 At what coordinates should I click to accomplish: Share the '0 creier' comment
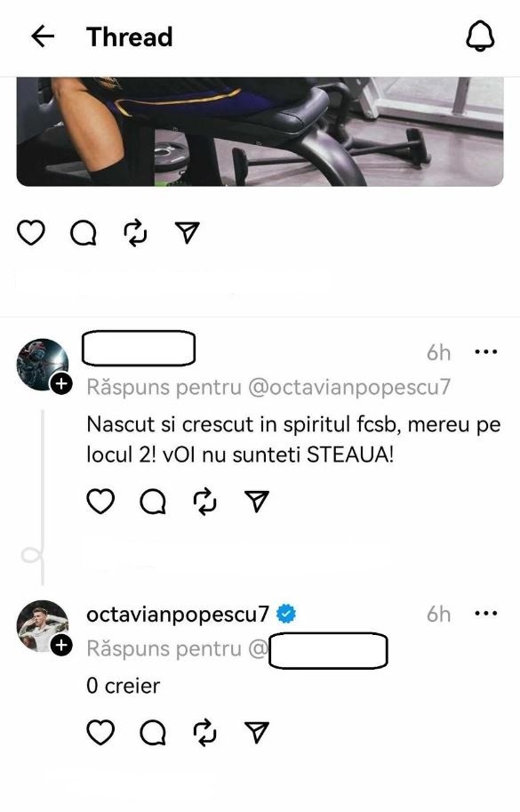257,732
